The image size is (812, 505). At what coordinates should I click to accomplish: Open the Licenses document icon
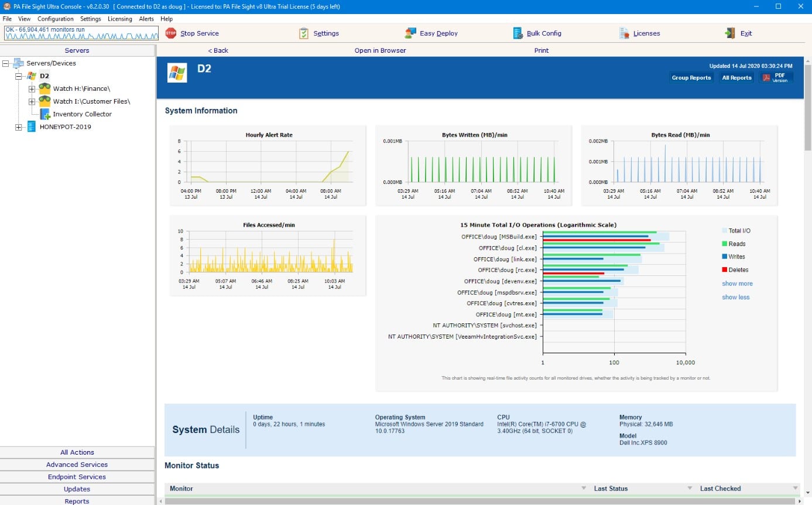tap(625, 33)
